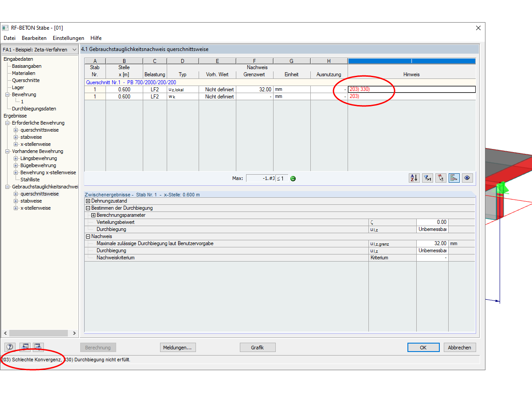This screenshot has width=532, height=399.
Task: Click the Grafik button
Action: [258, 348]
